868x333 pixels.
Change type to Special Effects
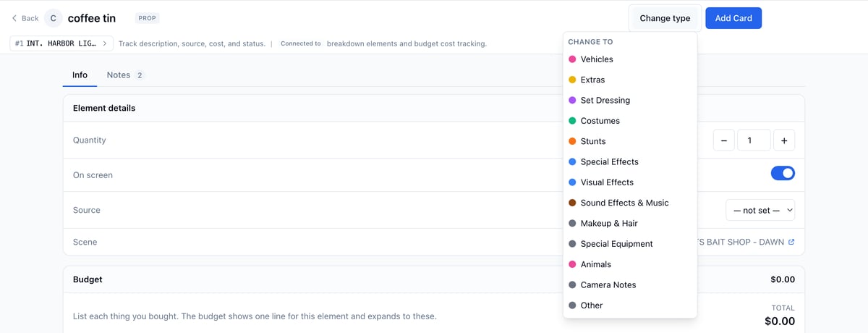pyautogui.click(x=630, y=162)
